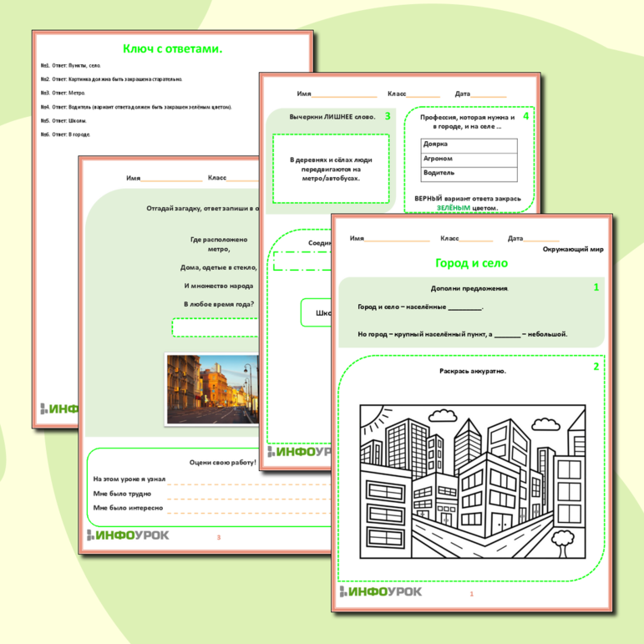This screenshot has width=644, height=644.
Task: Click the 'Мне было трудно' answer line
Action: (251, 494)
